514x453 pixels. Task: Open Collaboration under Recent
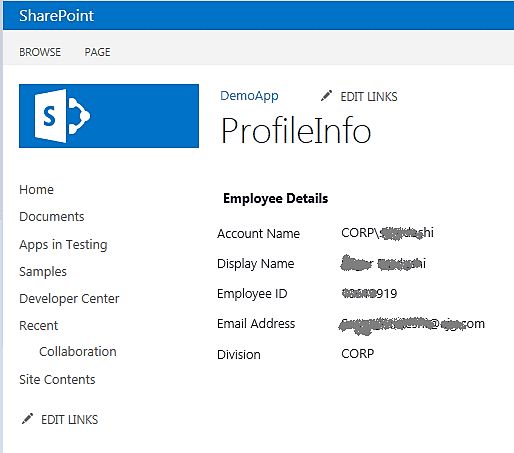point(78,352)
